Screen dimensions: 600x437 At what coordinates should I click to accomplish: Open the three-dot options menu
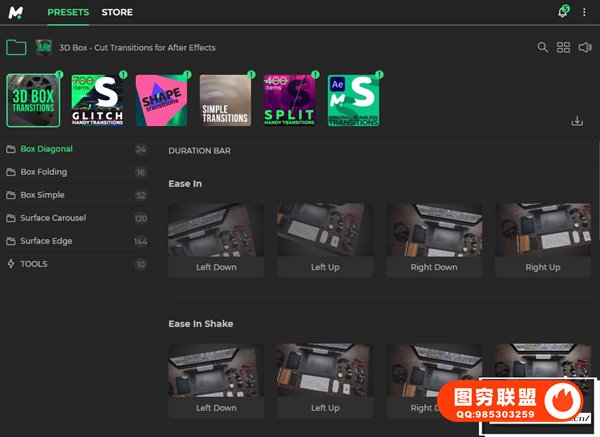[x=584, y=13]
